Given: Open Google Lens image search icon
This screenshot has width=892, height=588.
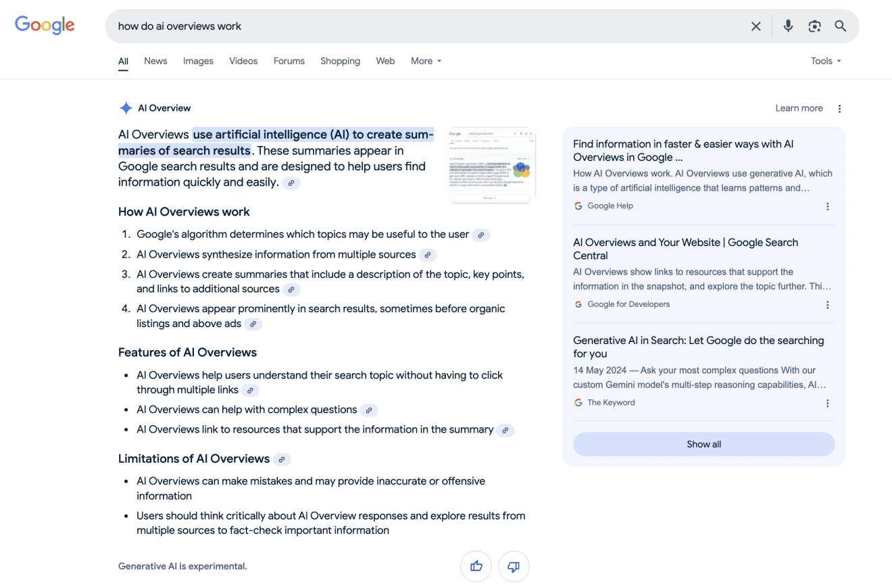Looking at the screenshot, I should click(814, 26).
